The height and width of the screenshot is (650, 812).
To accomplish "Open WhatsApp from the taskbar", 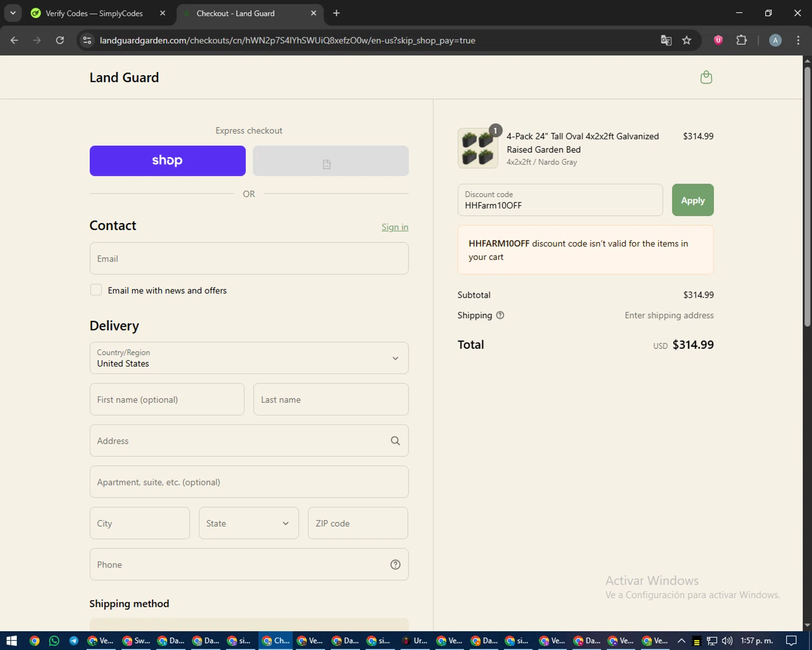I will pos(54,641).
